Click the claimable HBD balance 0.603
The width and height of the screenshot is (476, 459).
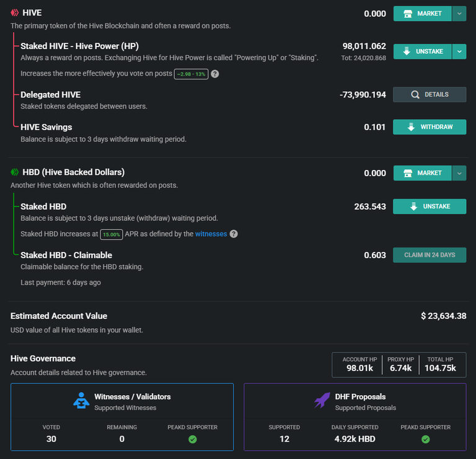point(375,256)
